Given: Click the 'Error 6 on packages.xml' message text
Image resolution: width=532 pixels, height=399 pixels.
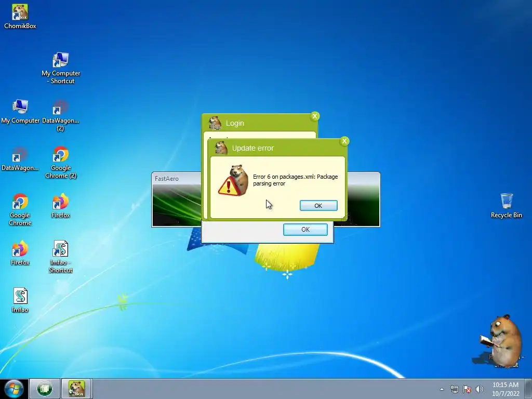Looking at the screenshot, I should (295, 180).
